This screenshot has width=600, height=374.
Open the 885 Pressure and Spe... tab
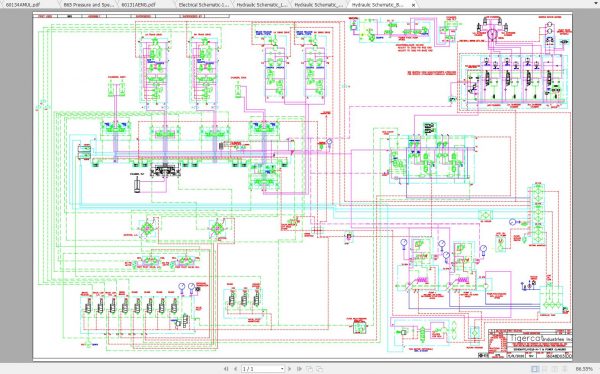point(88,5)
